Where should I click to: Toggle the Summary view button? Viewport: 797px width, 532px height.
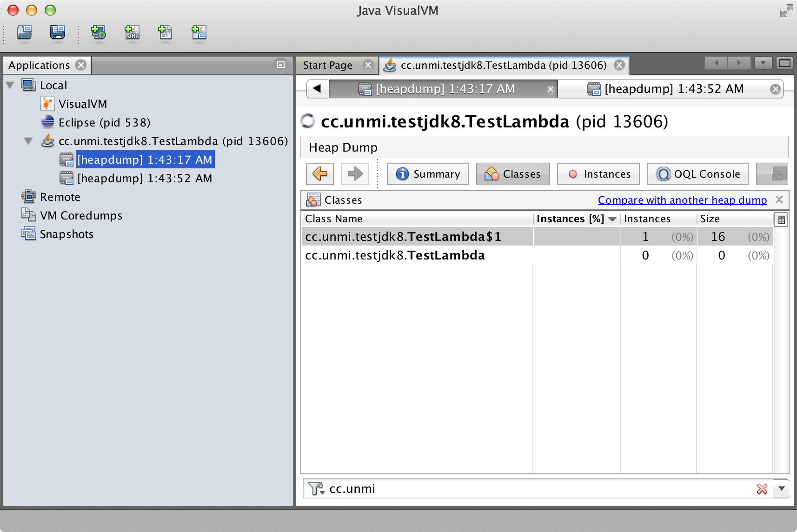coord(428,174)
